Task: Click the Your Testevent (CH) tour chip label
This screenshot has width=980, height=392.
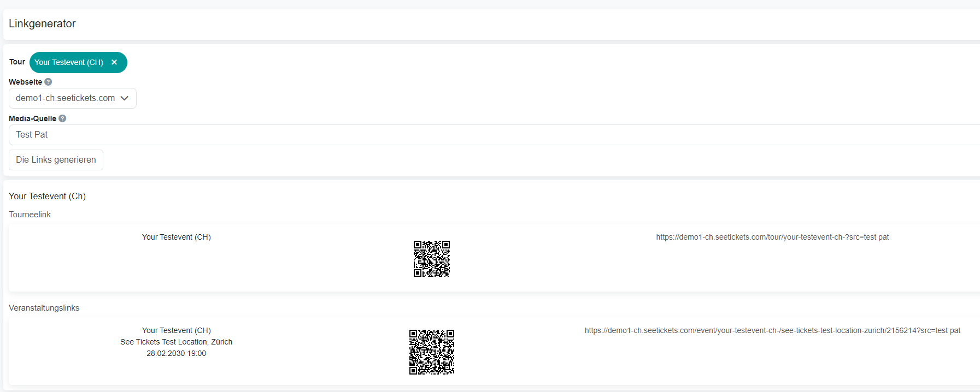Action: (69, 62)
